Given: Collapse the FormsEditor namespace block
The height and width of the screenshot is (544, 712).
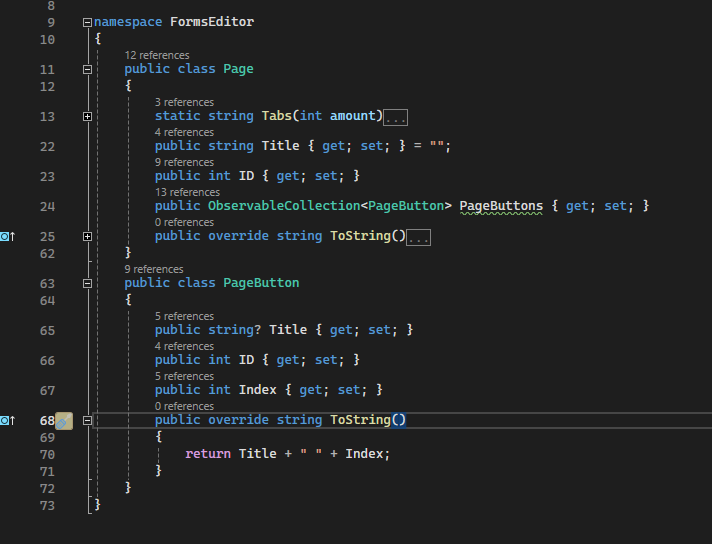Looking at the screenshot, I should click(x=88, y=22).
